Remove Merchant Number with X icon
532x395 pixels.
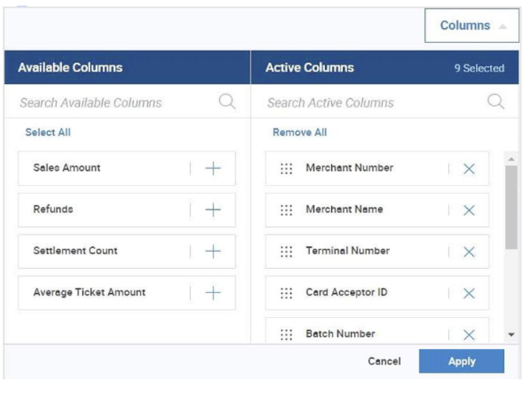[469, 169]
